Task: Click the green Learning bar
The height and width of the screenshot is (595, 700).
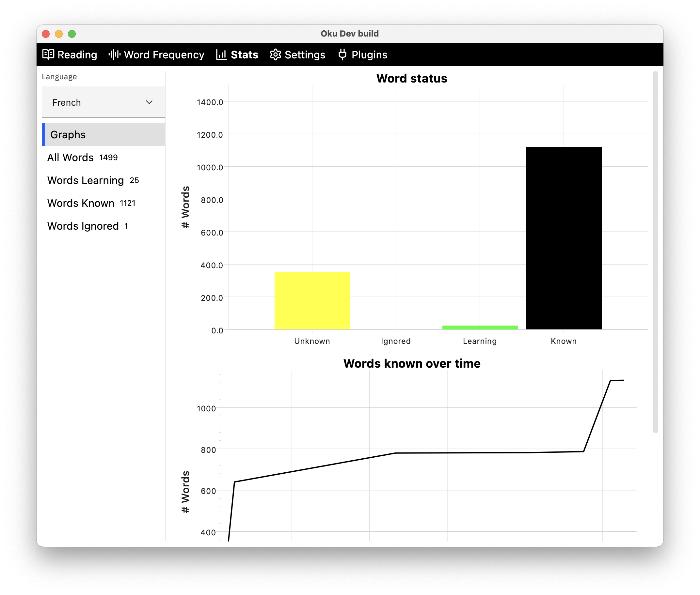Action: click(480, 327)
